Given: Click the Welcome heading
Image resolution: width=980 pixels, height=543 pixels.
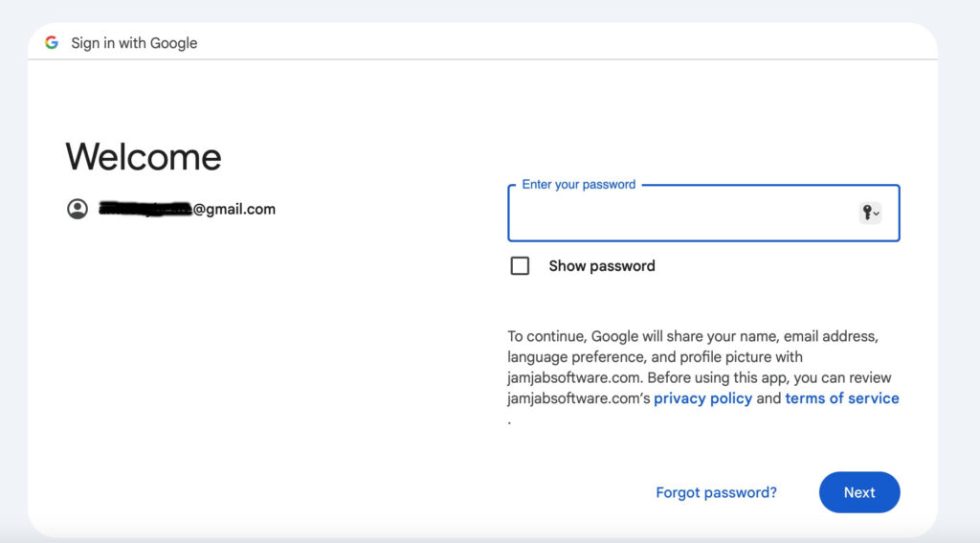Looking at the screenshot, I should [x=144, y=157].
